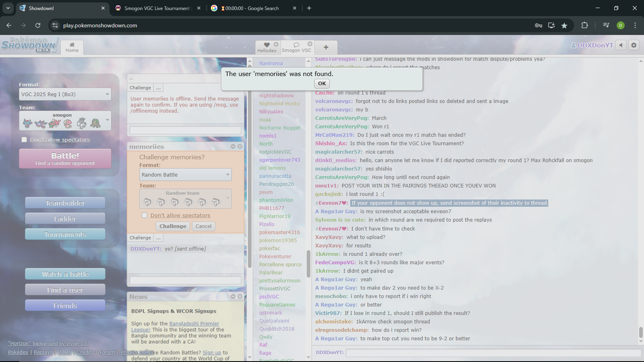The image size is (644, 362).
Task: Send the challenge to memoriies
Action: click(173, 226)
